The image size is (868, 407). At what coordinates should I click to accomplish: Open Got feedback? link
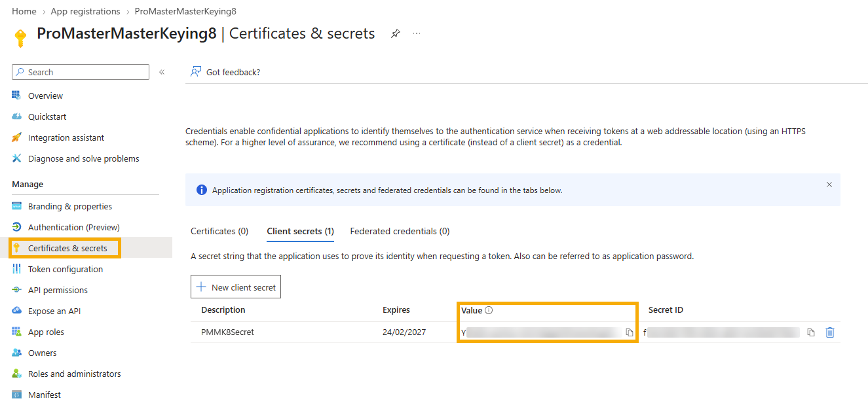233,72
